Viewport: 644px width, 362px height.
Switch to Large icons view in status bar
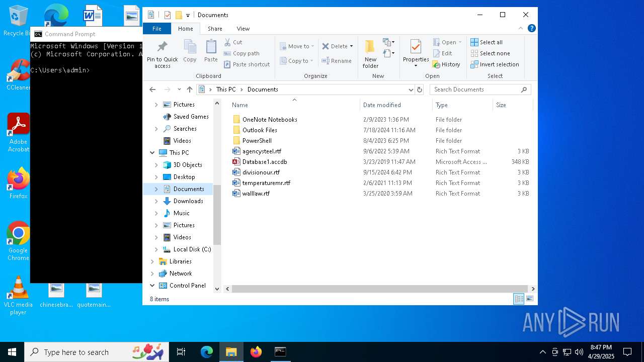click(529, 299)
